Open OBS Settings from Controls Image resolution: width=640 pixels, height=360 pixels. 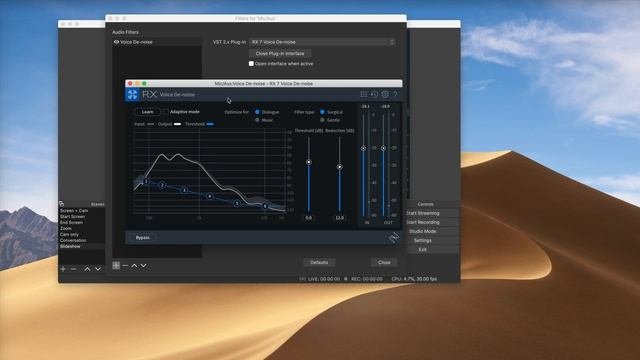pyautogui.click(x=422, y=240)
